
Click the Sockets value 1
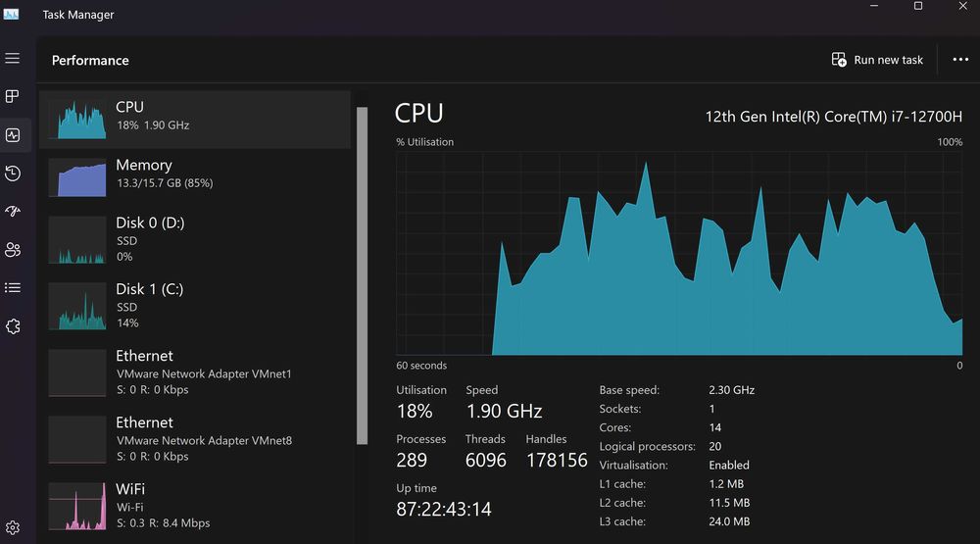711,409
